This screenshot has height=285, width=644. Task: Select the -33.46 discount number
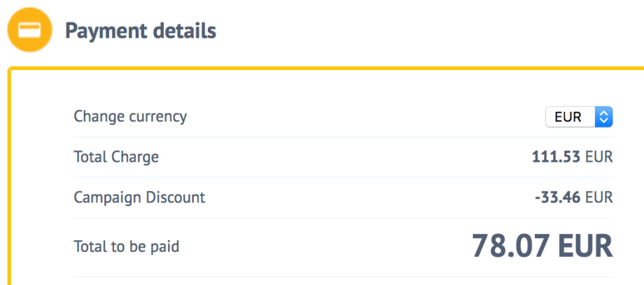[x=558, y=197]
